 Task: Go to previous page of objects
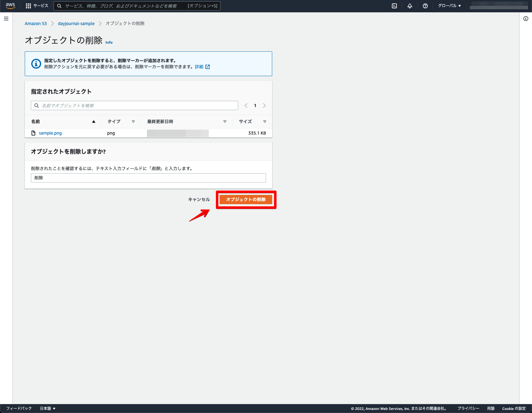point(246,105)
